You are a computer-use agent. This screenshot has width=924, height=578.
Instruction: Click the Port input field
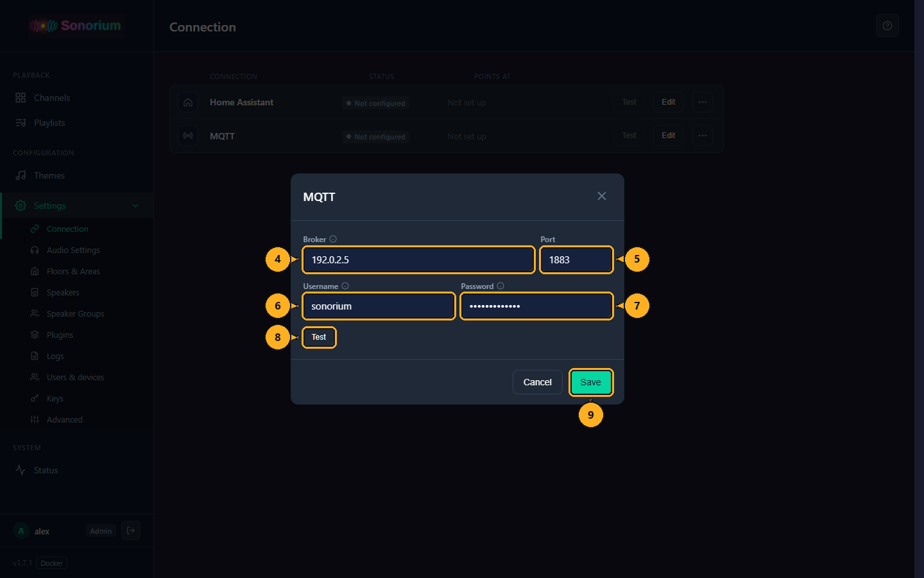576,259
